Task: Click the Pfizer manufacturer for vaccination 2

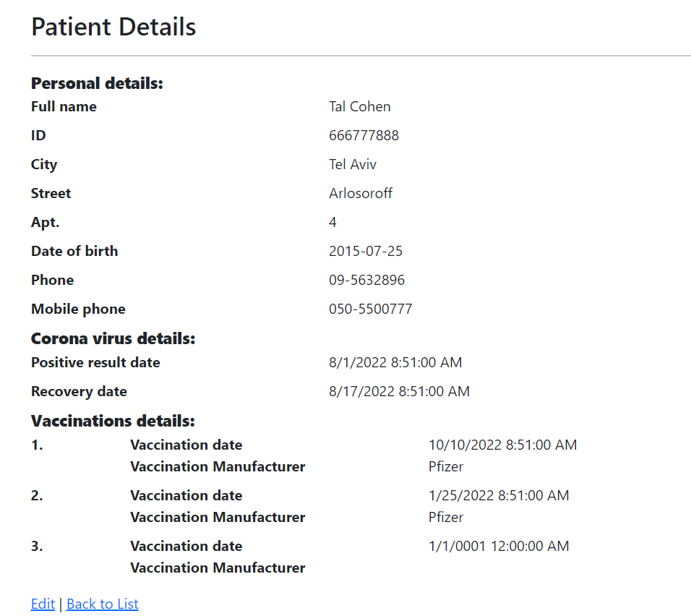Action: click(446, 517)
